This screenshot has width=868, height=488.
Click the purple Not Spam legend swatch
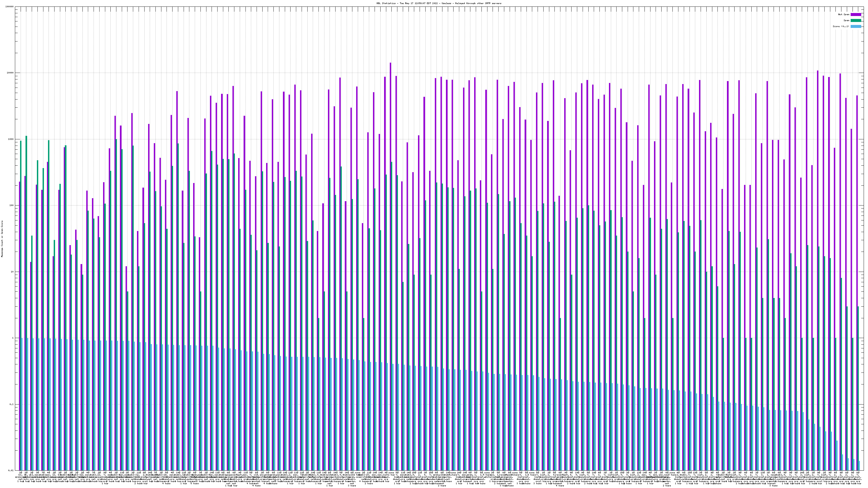click(x=856, y=14)
